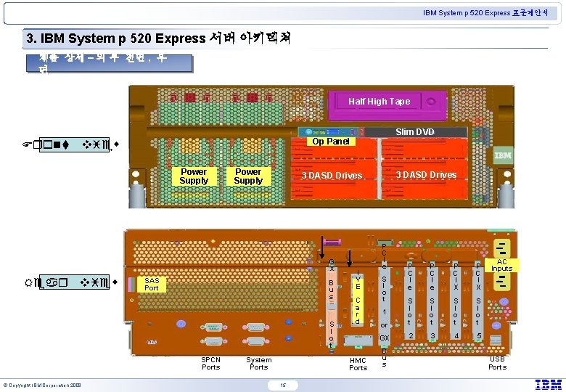Select the PCIe Slot 2 label

(410, 301)
